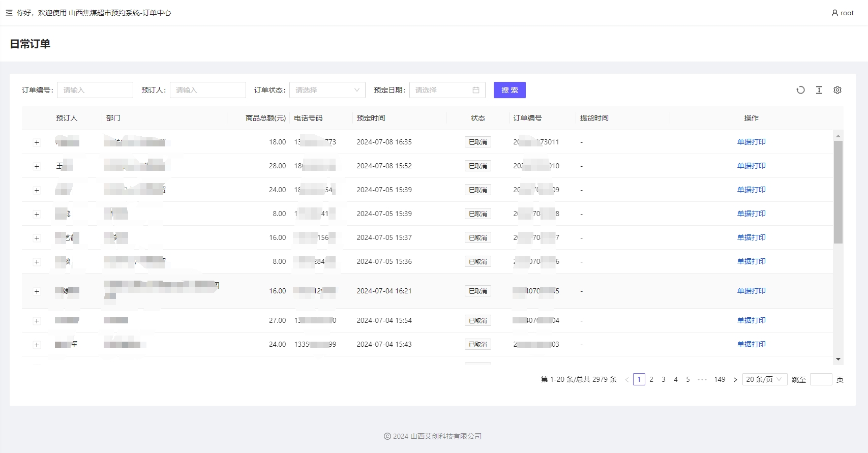868x453 pixels.
Task: Open the table density settings icon
Action: (x=819, y=90)
